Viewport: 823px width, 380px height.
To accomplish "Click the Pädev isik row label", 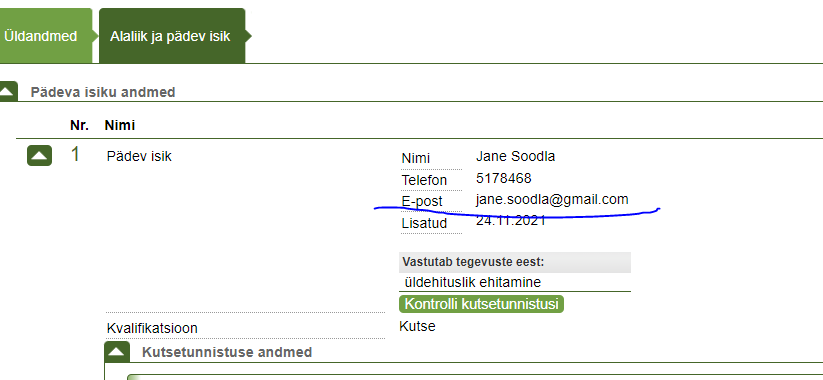I will 139,156.
